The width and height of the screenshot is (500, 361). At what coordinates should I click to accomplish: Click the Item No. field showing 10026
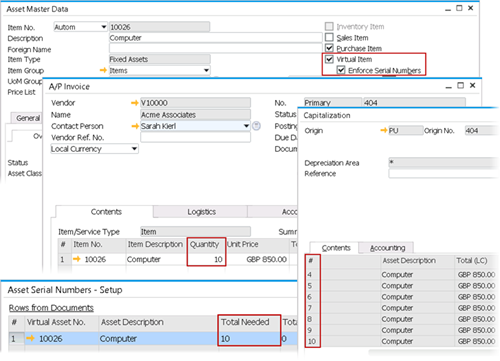click(160, 27)
